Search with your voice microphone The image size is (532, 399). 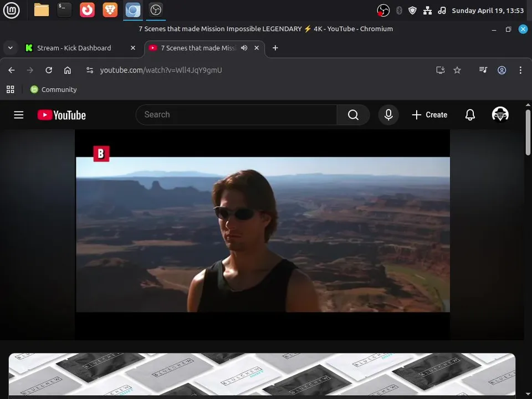388,115
